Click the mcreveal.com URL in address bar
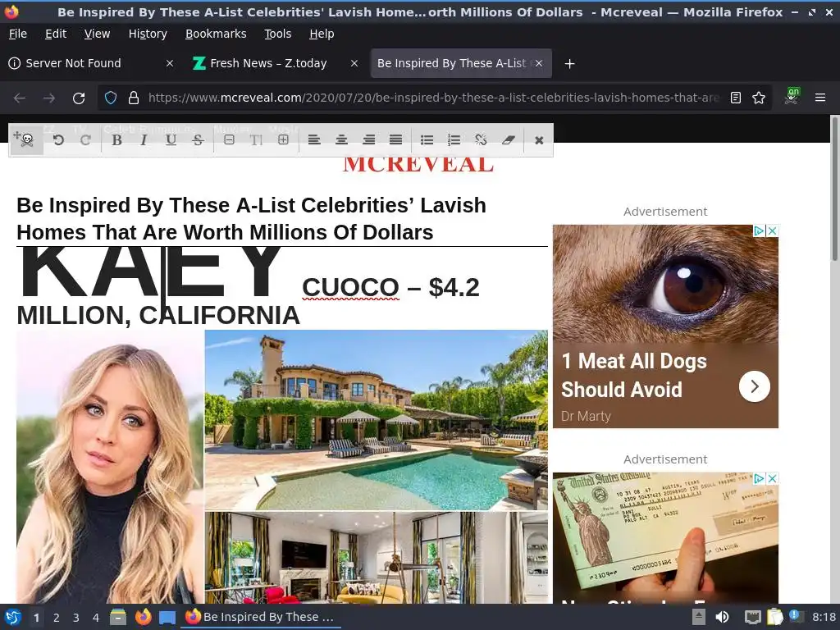Viewport: 840px width, 630px height. point(433,98)
